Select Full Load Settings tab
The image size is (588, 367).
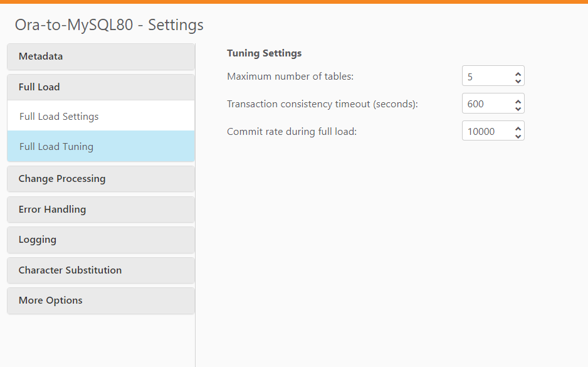[100, 117]
